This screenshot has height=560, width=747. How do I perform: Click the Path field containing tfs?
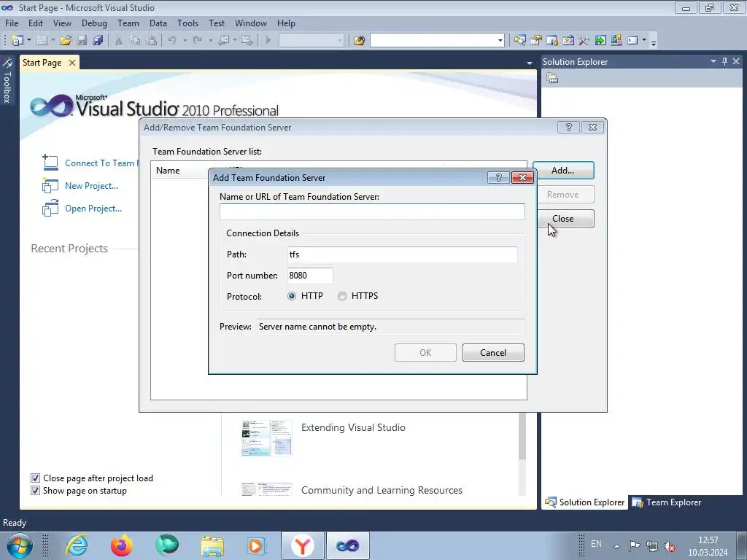(x=403, y=254)
